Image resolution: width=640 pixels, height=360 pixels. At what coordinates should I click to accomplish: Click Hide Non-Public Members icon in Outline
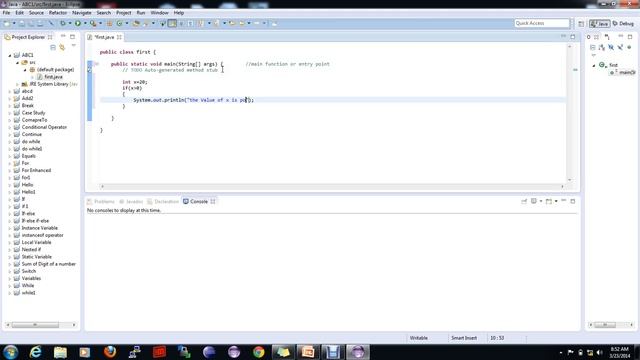[x=629, y=47]
